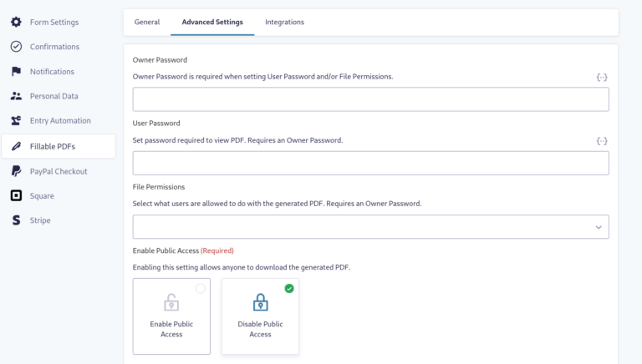Insert merge tag for User Password
The image size is (642, 364).
click(x=602, y=140)
